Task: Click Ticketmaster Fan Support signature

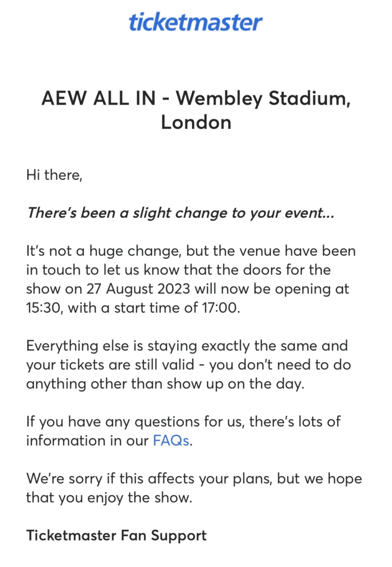Action: pyautogui.click(x=116, y=535)
